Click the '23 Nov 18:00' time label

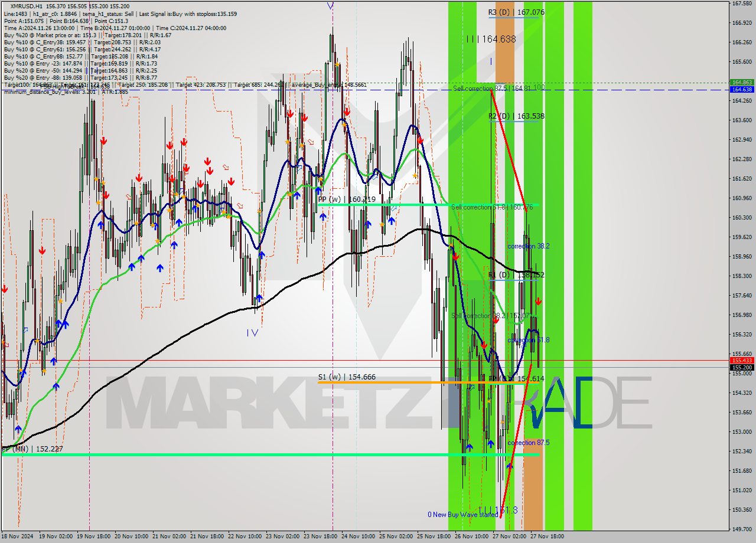[320, 537]
